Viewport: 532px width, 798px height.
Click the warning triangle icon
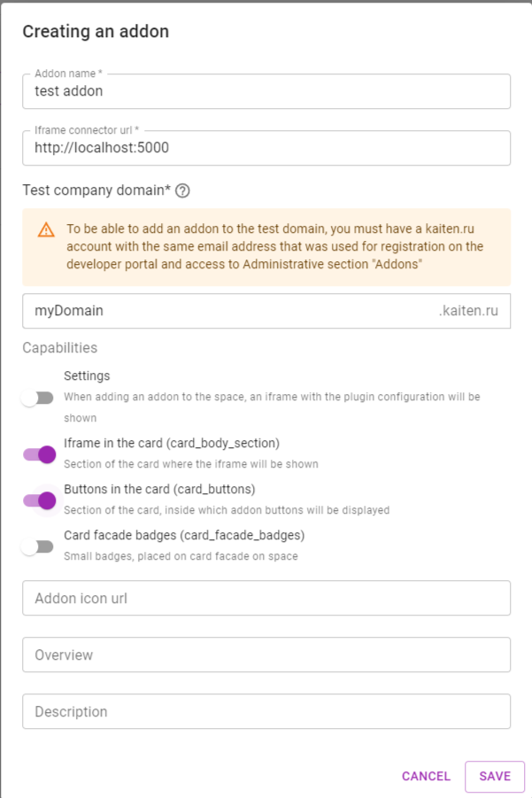(x=44, y=228)
